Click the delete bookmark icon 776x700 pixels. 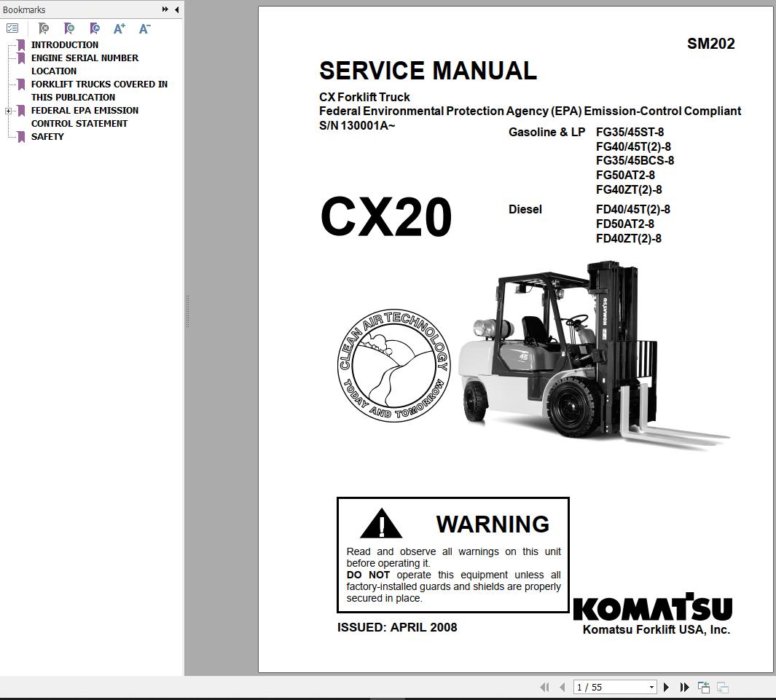(43, 28)
